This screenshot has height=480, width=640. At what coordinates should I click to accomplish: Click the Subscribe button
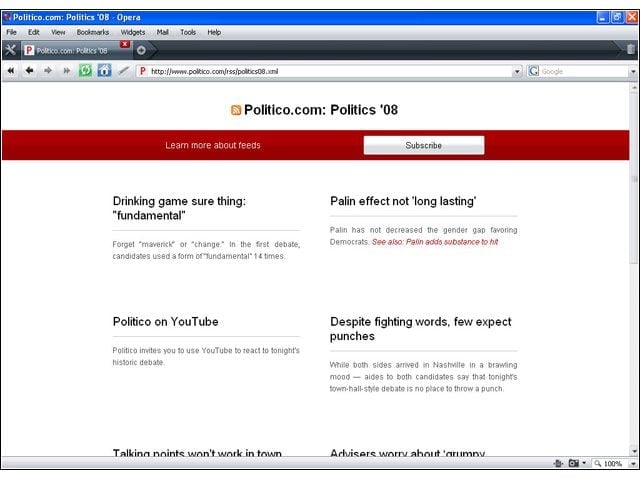(x=424, y=145)
